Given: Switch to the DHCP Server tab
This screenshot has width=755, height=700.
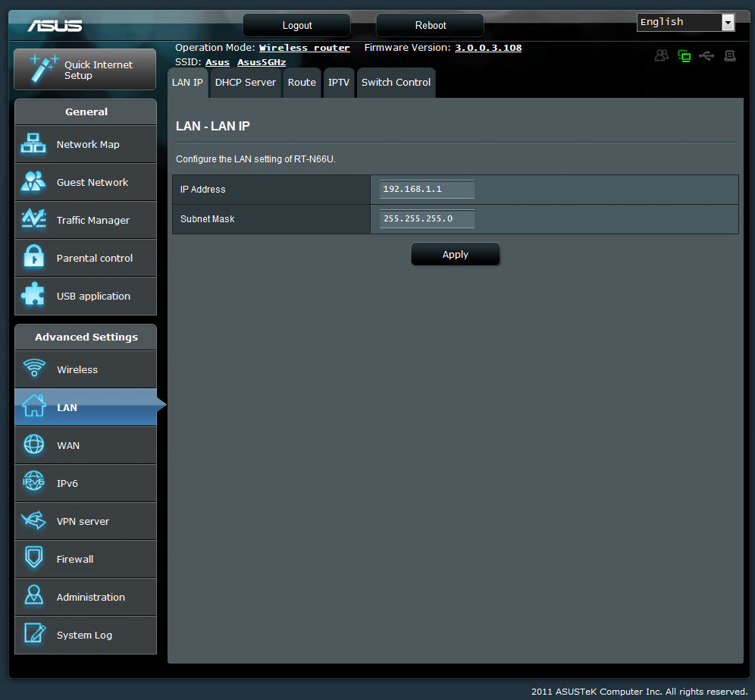Looking at the screenshot, I should (x=245, y=83).
